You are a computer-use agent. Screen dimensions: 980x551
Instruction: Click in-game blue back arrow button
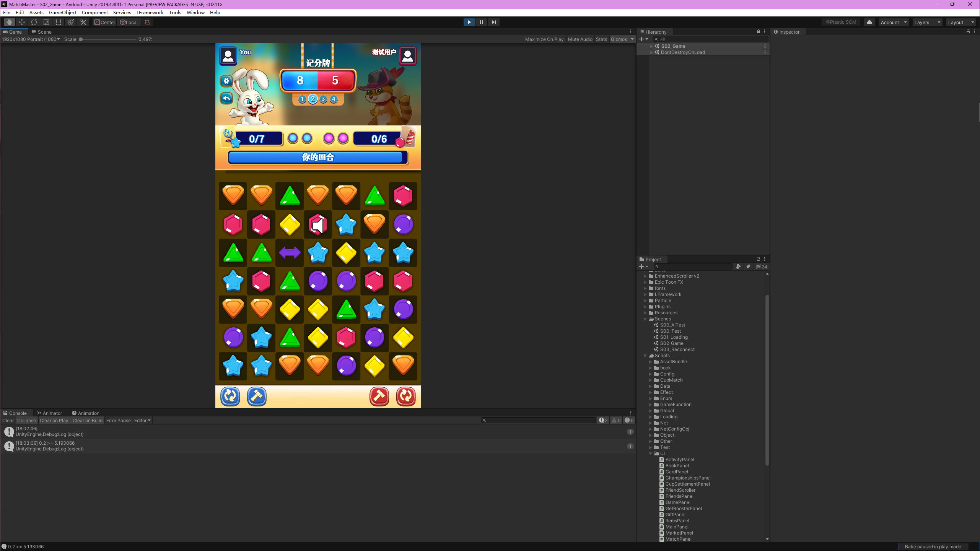(x=226, y=98)
